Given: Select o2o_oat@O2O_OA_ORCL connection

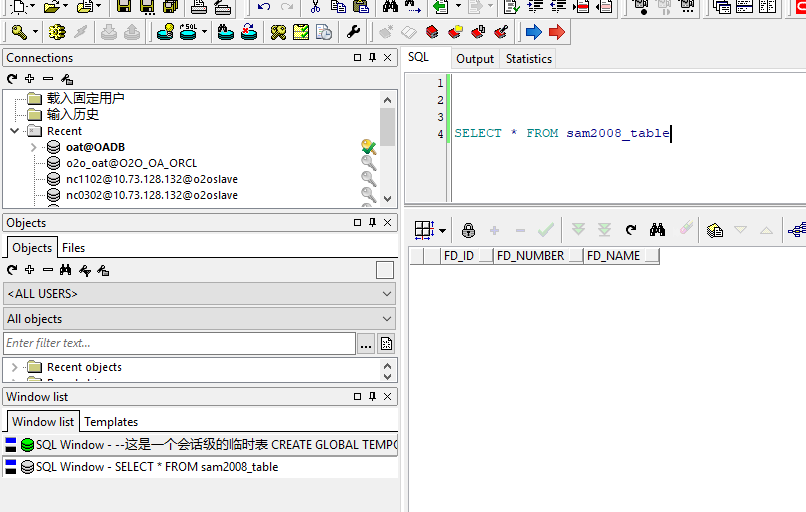Looking at the screenshot, I should (132, 163).
